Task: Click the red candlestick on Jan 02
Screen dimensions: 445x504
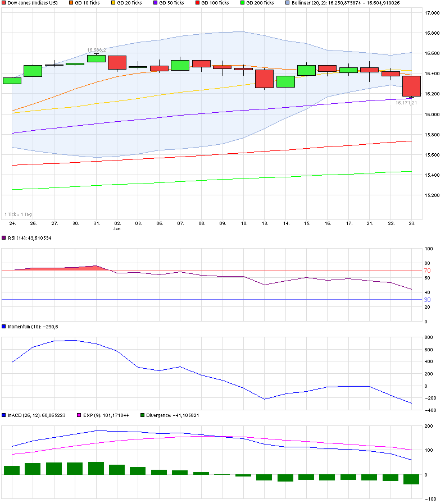Action: 117,62
